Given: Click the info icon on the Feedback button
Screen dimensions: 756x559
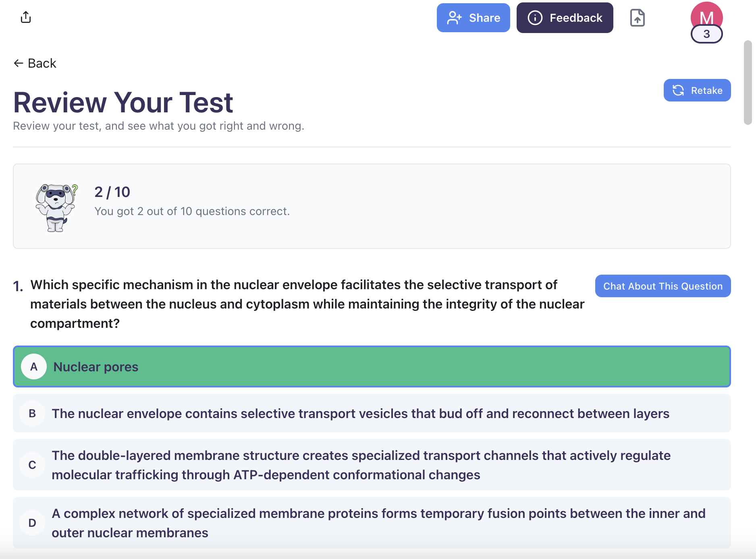Looking at the screenshot, I should [x=535, y=18].
